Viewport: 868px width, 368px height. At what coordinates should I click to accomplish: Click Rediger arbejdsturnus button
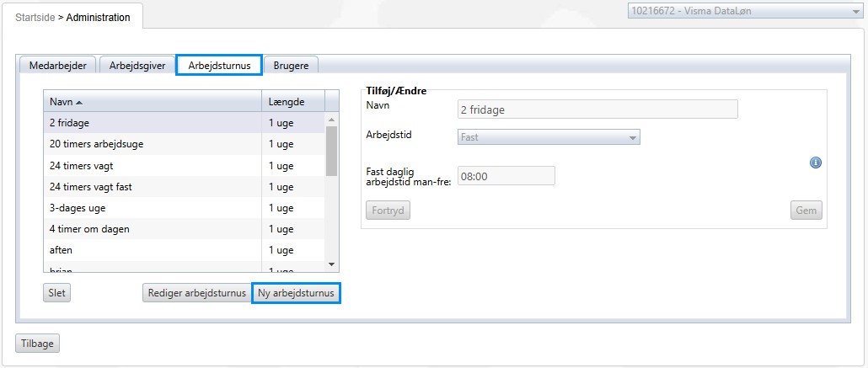195,293
